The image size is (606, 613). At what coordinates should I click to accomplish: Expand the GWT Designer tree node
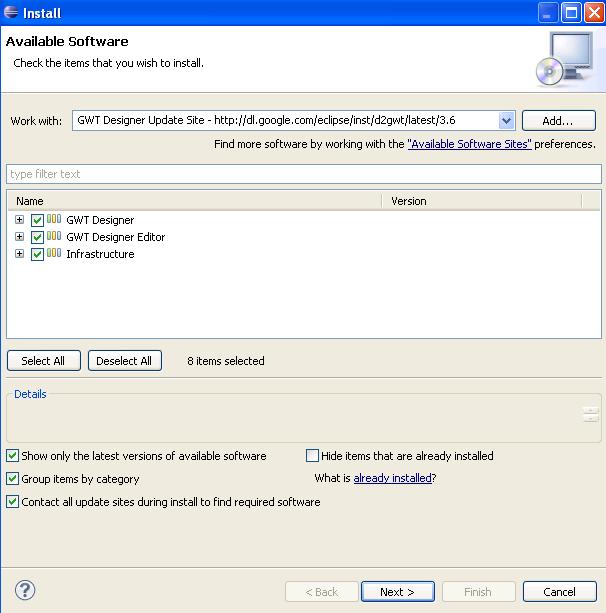tap(19, 219)
